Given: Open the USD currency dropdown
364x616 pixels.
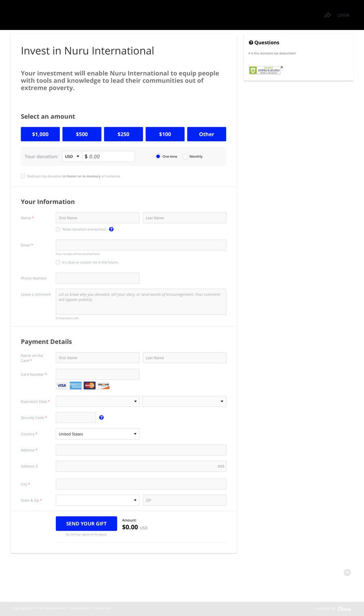Looking at the screenshot, I should [x=72, y=156].
